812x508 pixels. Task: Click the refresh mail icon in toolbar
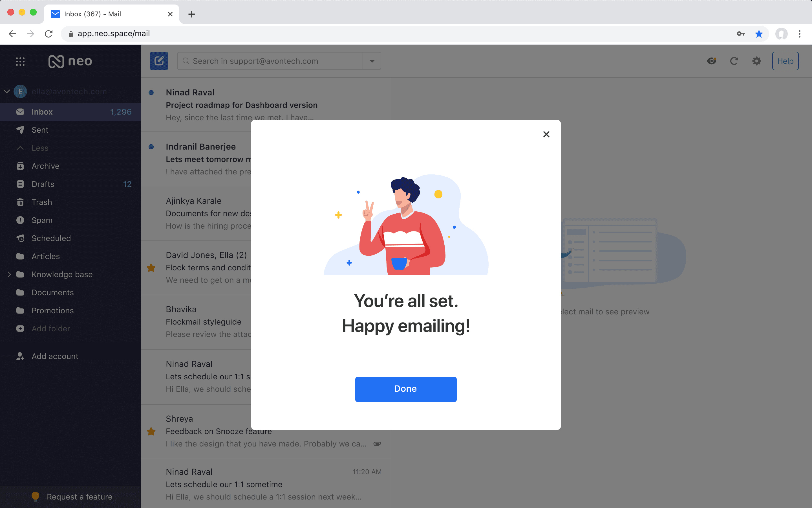[x=734, y=61]
